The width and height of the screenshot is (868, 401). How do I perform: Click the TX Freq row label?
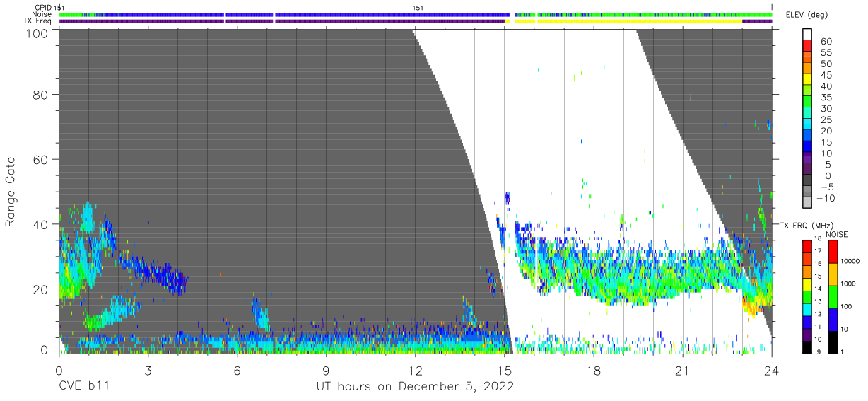38,21
